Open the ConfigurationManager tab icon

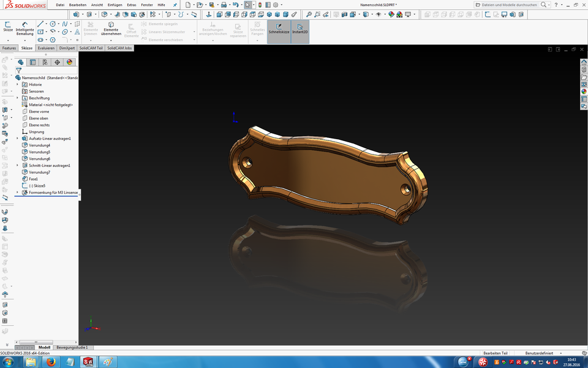[45, 62]
